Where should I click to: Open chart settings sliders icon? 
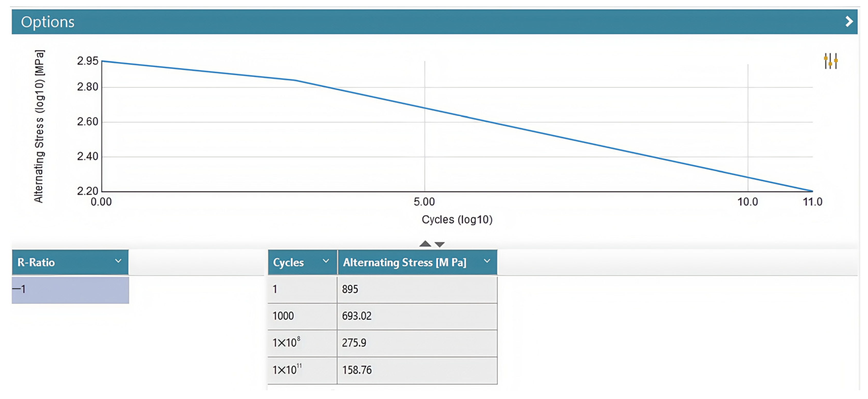point(830,61)
